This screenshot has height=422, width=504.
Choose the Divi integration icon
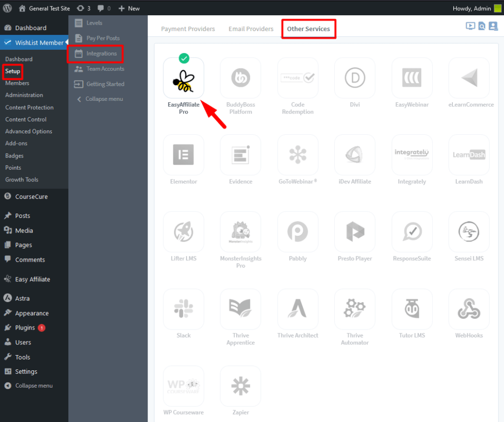(355, 78)
